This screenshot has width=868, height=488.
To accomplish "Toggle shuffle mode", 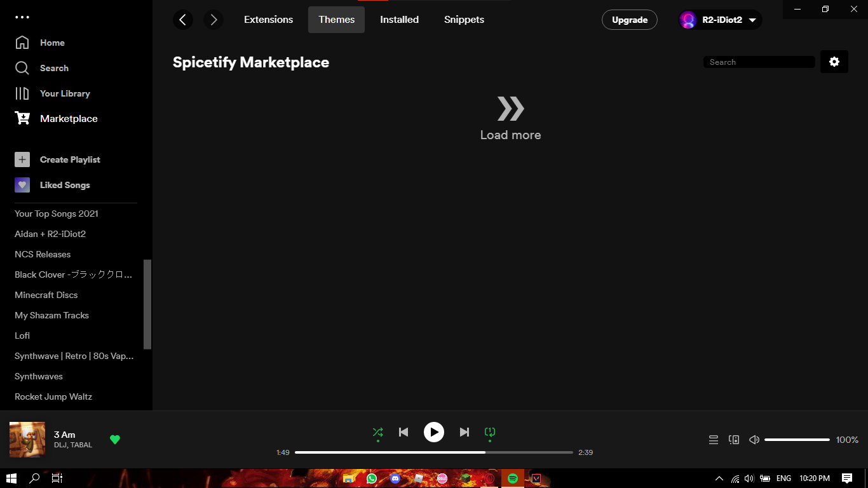I will [x=378, y=432].
